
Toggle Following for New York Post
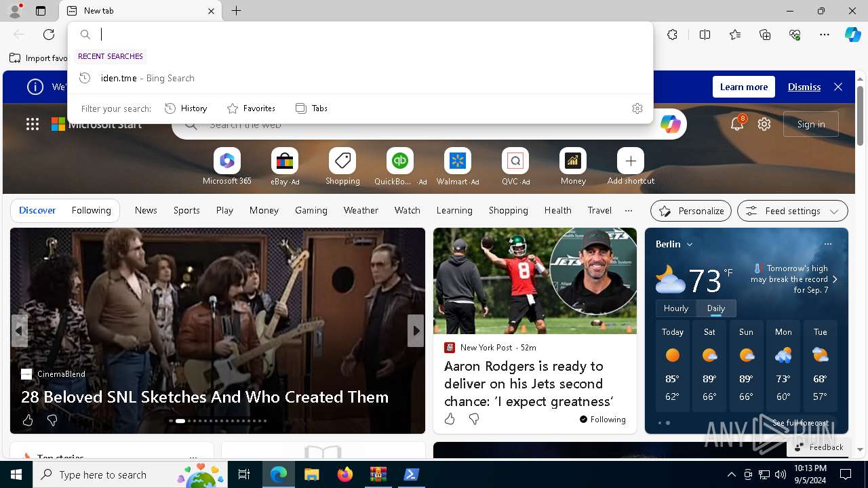tap(603, 420)
